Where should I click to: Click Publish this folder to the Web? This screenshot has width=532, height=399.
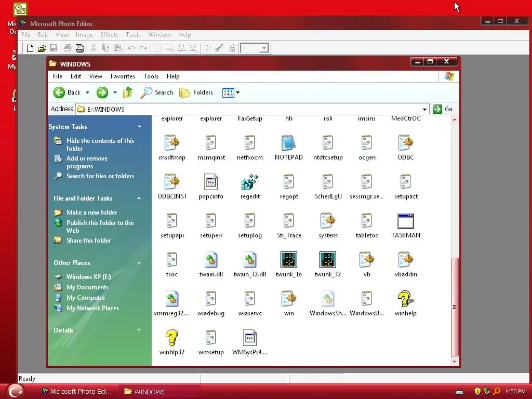[100, 227]
